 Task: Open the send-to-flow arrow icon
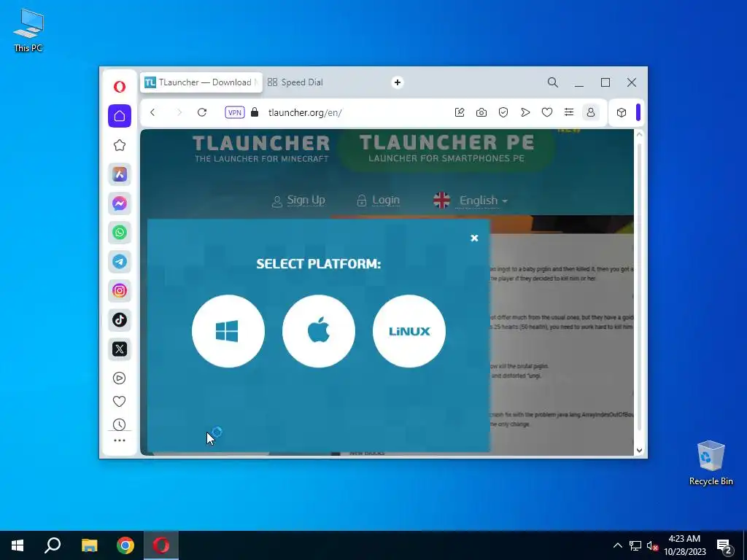tap(525, 112)
